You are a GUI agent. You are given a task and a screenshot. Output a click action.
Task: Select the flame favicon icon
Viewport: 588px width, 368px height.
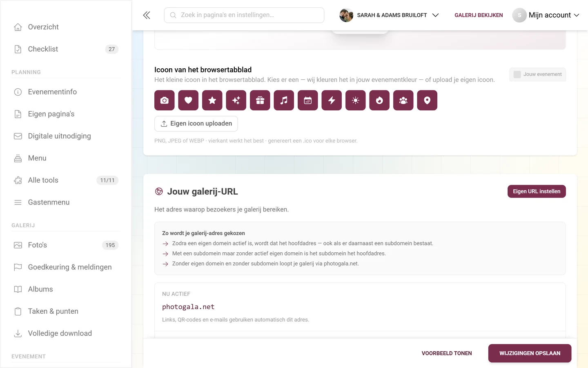(379, 100)
